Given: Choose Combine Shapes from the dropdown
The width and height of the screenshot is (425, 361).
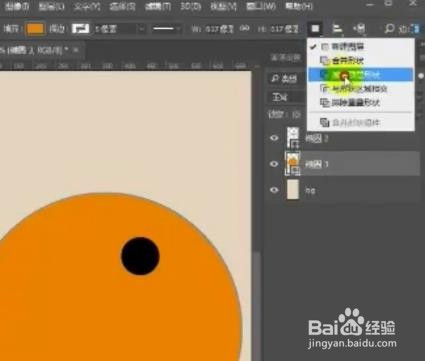Looking at the screenshot, I should 360,60.
